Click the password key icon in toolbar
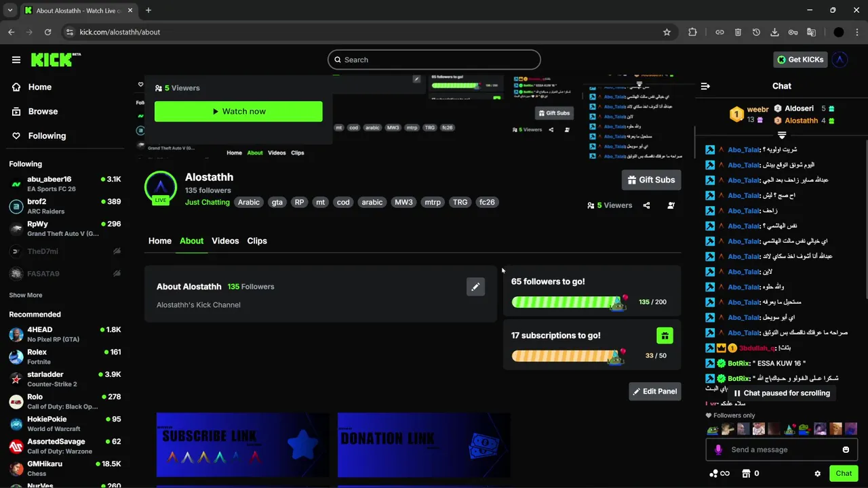 pyautogui.click(x=793, y=32)
